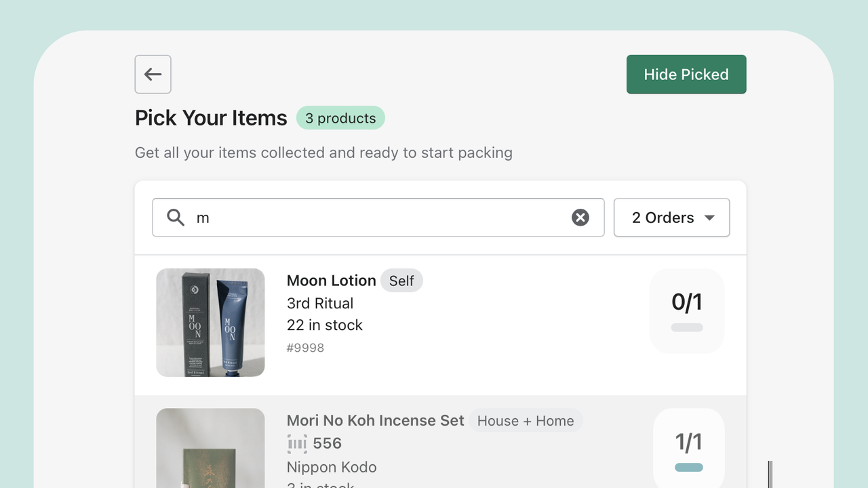Click the Moon Lotion product thumbnail
The height and width of the screenshot is (488, 868).
coord(210,323)
